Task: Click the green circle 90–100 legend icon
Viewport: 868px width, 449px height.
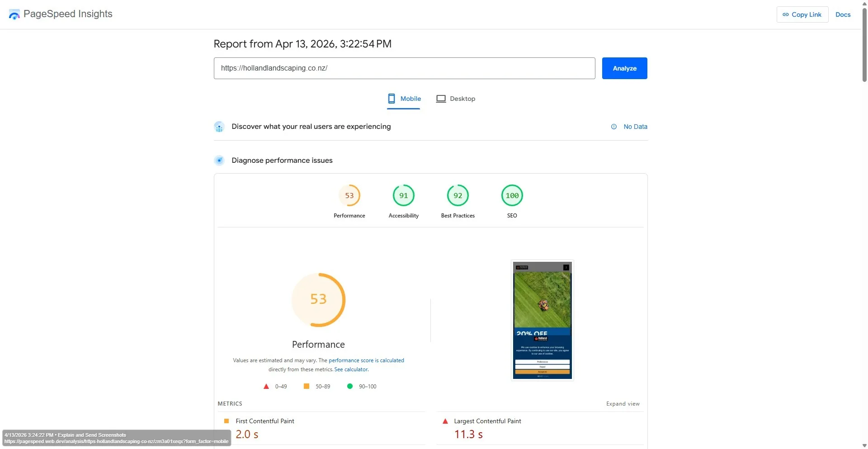Action: (349, 386)
